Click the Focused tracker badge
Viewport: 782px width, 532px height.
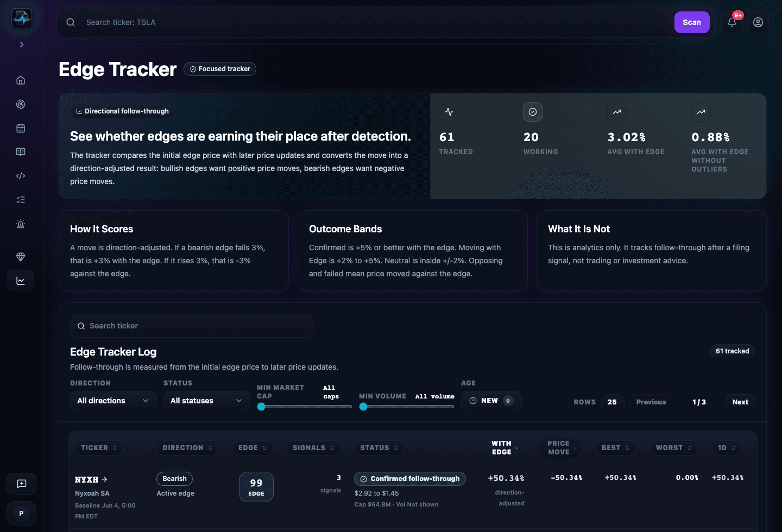[x=220, y=69]
